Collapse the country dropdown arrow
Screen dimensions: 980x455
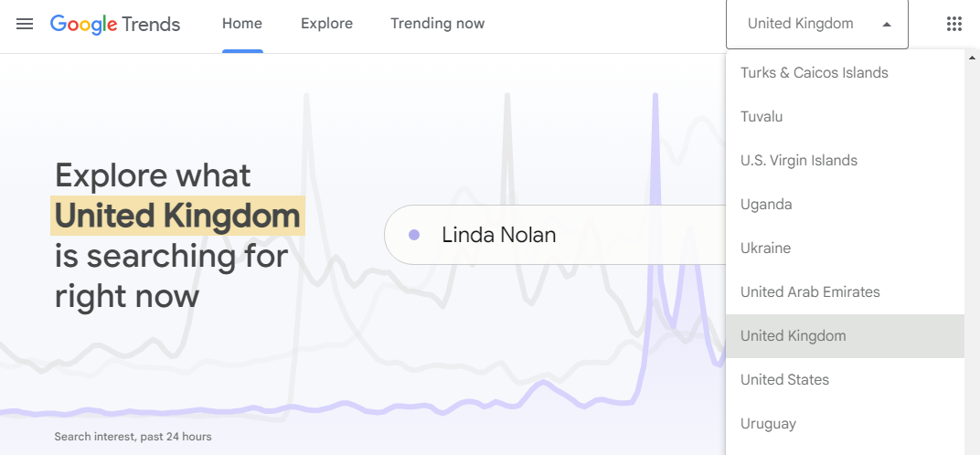pyautogui.click(x=886, y=25)
